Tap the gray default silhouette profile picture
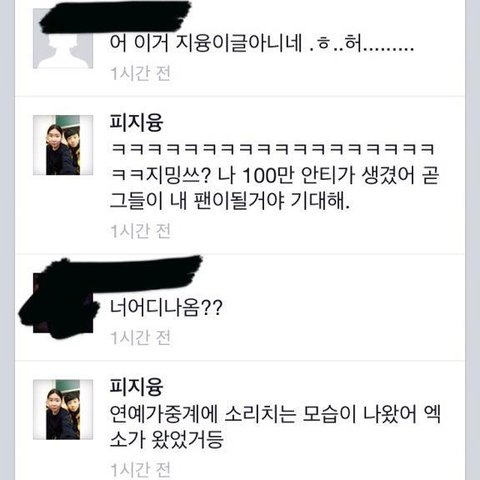 (x=63, y=39)
